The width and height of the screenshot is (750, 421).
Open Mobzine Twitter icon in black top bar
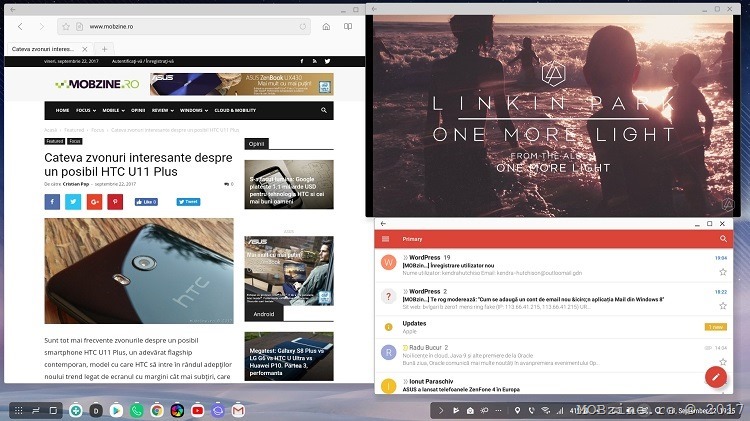coord(327,61)
